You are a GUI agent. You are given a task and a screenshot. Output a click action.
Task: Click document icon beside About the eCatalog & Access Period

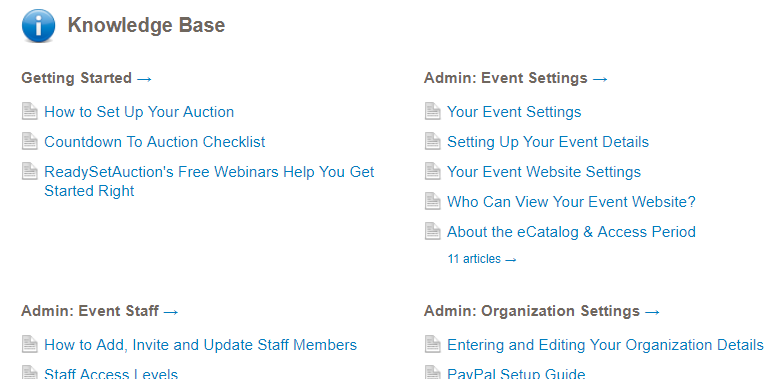432,231
